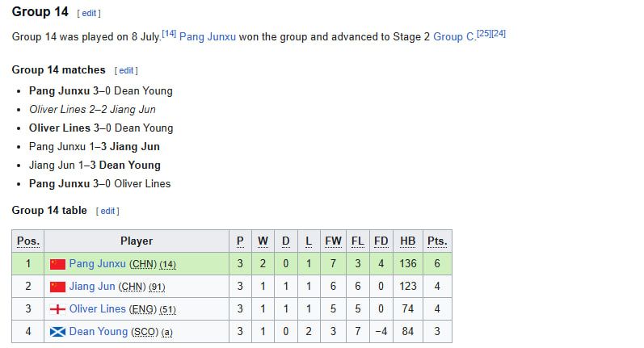The height and width of the screenshot is (348, 644).
Task: Follow the Group C link
Action: tap(454, 37)
